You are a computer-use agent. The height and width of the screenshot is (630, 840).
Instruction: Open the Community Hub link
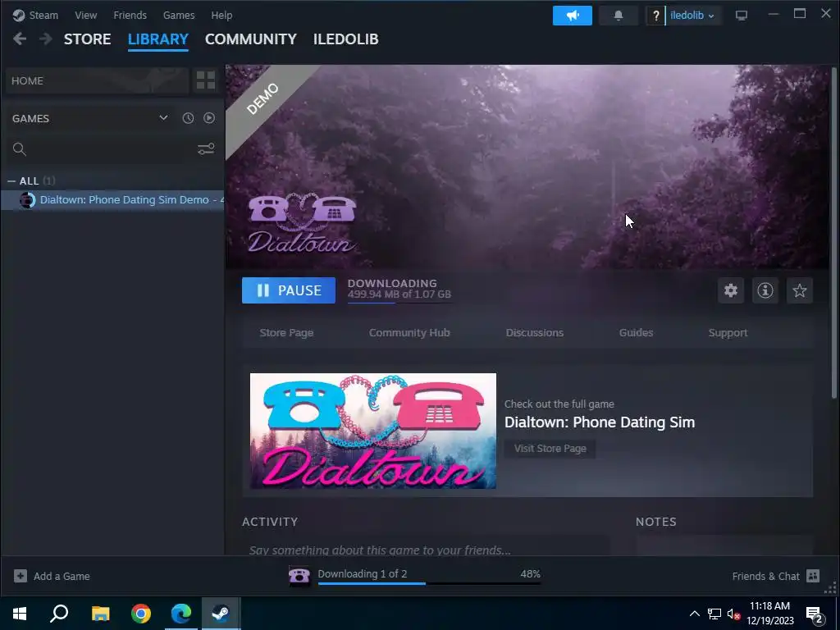click(409, 333)
